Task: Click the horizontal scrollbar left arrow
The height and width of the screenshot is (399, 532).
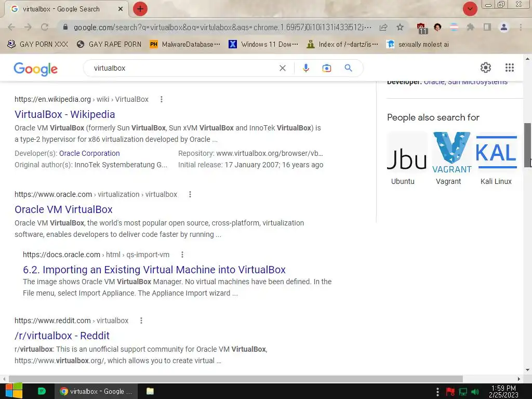Action: click(x=4, y=379)
